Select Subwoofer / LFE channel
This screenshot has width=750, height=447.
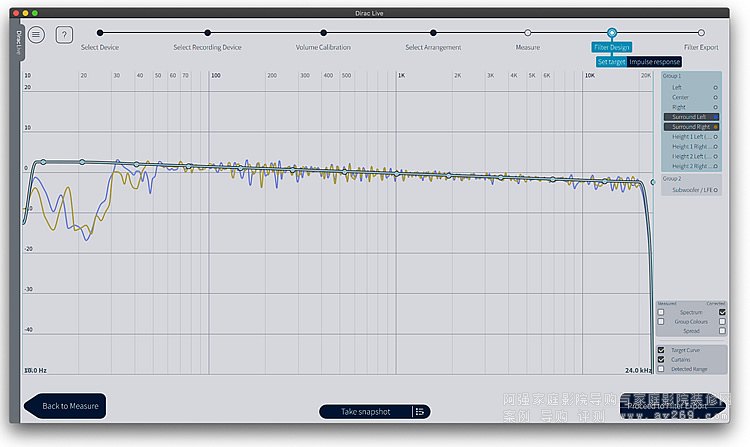tap(692, 189)
